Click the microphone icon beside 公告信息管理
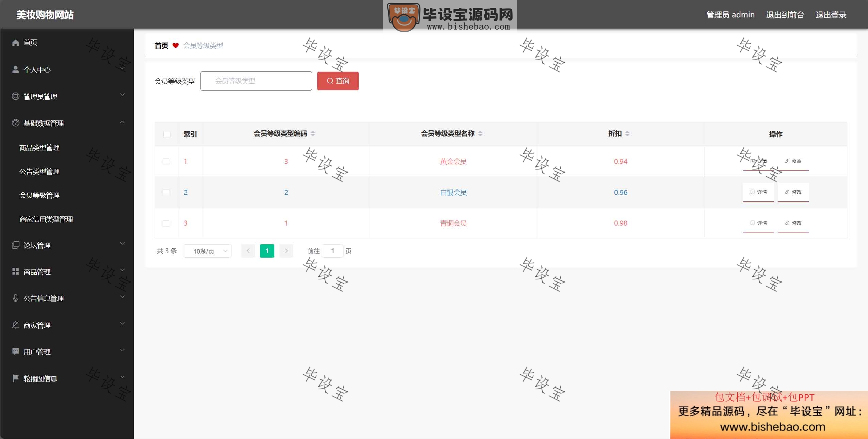 15,298
